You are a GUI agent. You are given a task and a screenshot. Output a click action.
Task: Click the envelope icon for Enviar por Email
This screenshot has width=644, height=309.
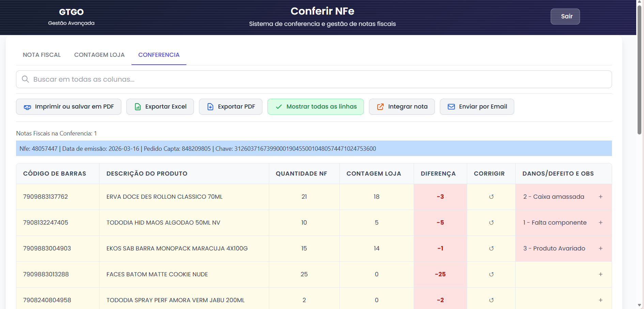tap(451, 107)
